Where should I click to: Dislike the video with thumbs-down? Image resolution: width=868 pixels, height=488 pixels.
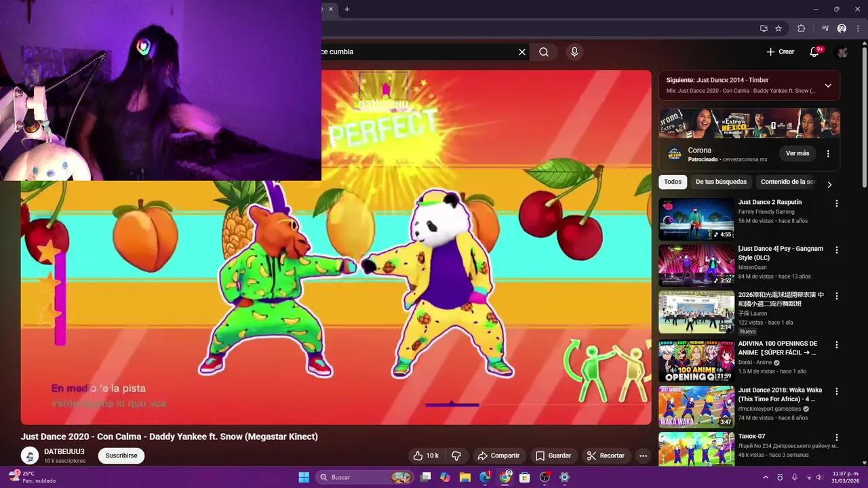point(456,455)
